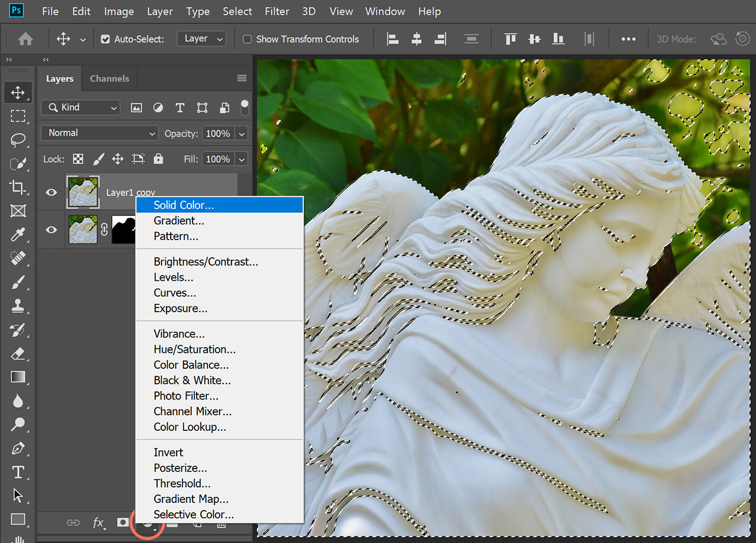
Task: Open the Fill slider arrow
Action: 242,159
